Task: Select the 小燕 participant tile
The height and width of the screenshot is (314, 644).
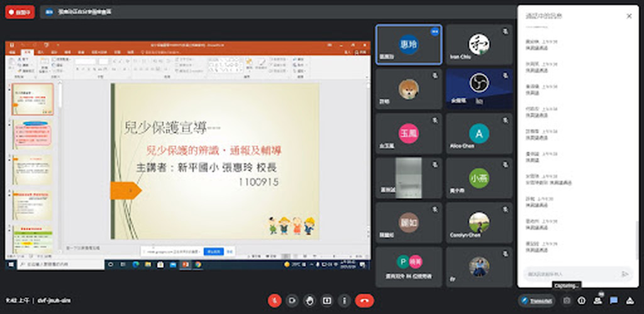Action: click(x=479, y=178)
